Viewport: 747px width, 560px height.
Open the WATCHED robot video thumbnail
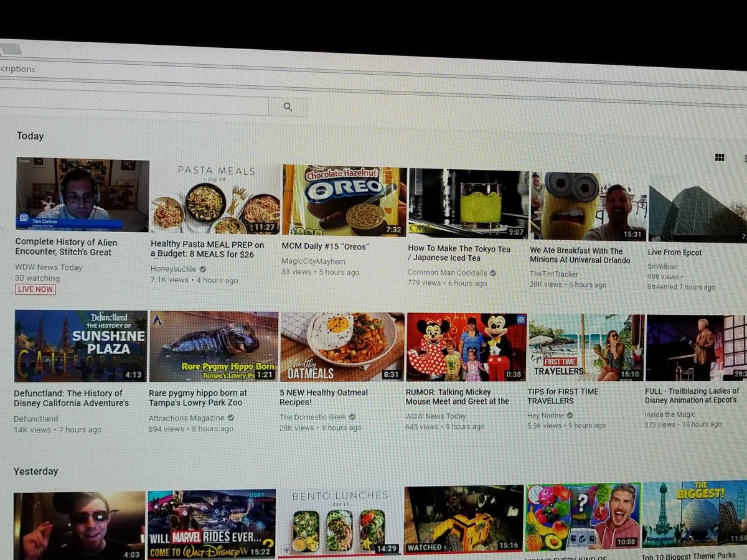(464, 520)
